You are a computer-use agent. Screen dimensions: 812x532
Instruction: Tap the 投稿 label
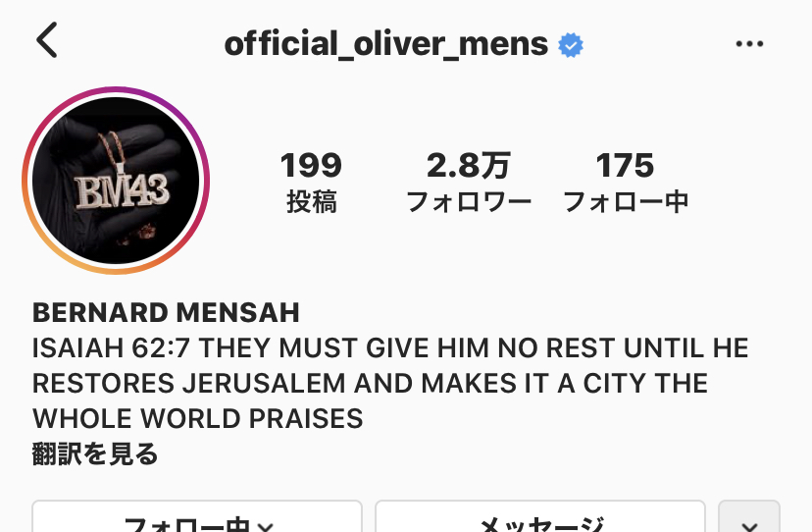312,201
